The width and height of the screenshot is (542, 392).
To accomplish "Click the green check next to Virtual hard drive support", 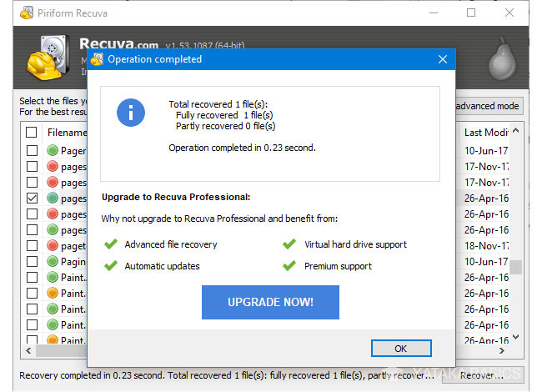I will (289, 244).
